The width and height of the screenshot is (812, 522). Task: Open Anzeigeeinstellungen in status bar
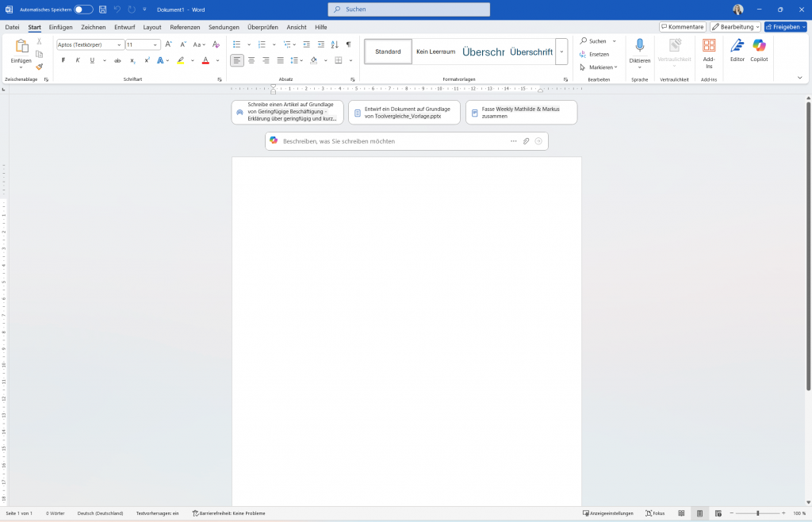[x=608, y=513]
